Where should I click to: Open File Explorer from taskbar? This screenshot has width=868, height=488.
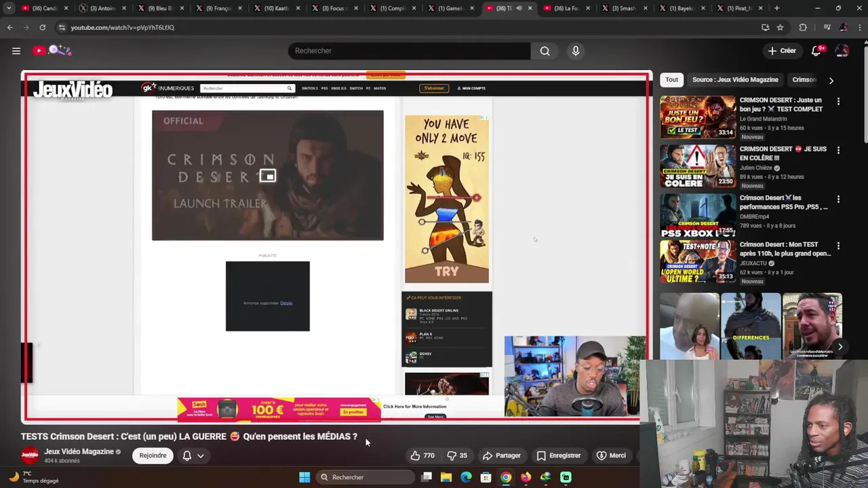pos(446,477)
